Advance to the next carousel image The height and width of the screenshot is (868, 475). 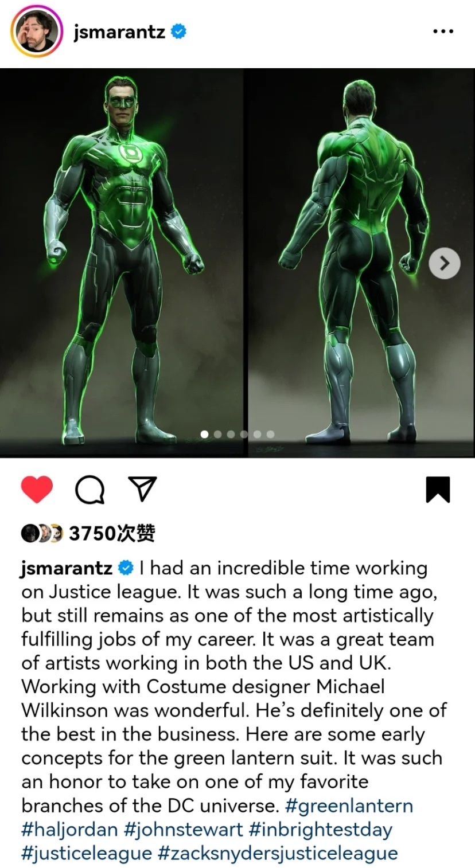tap(445, 263)
